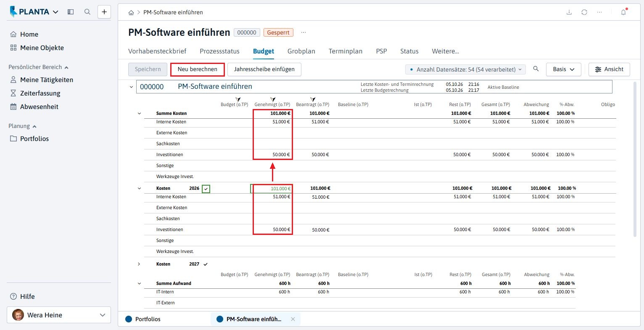Open the Wera Heine user menu
The image size is (644, 330).
pyautogui.click(x=59, y=315)
